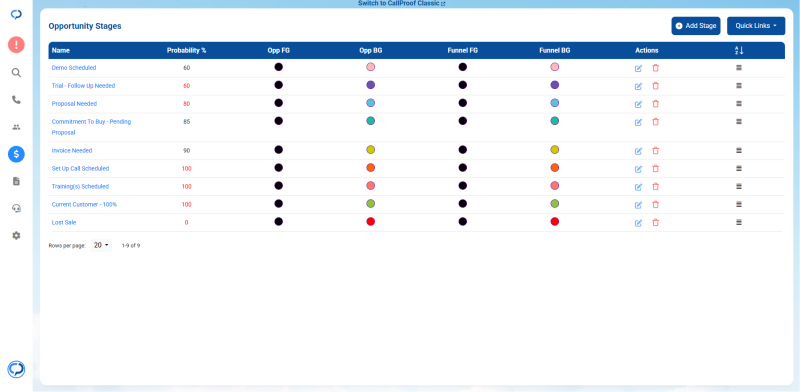Click the Add Stage button
The width and height of the screenshot is (800, 392).
(696, 26)
